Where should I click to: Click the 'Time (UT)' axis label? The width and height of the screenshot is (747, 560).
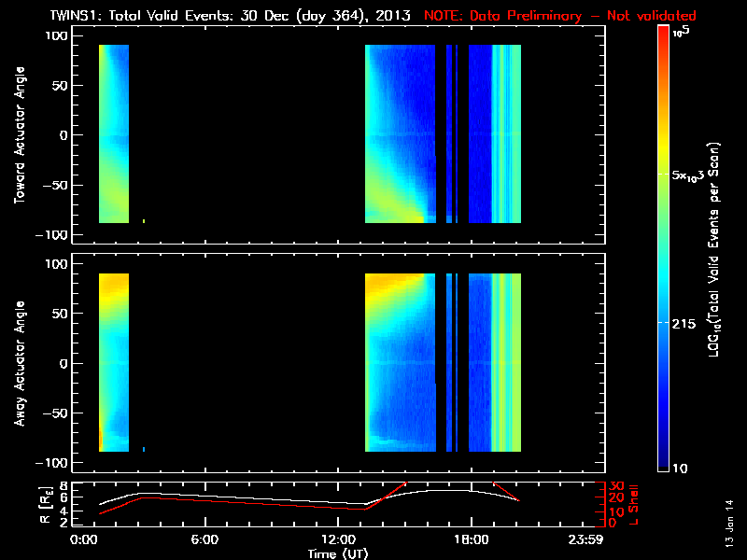[340, 553]
